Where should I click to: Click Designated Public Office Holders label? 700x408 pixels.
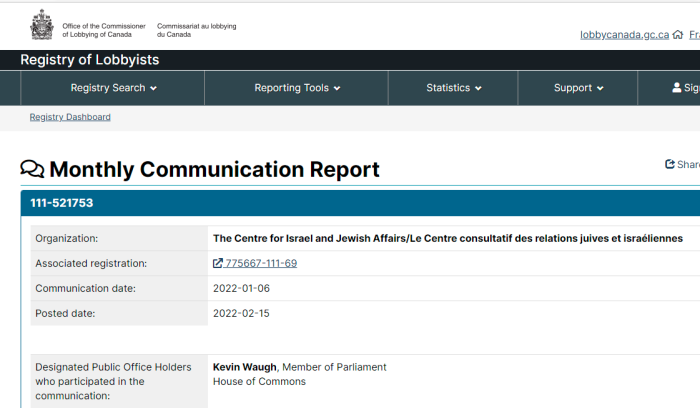pos(113,381)
